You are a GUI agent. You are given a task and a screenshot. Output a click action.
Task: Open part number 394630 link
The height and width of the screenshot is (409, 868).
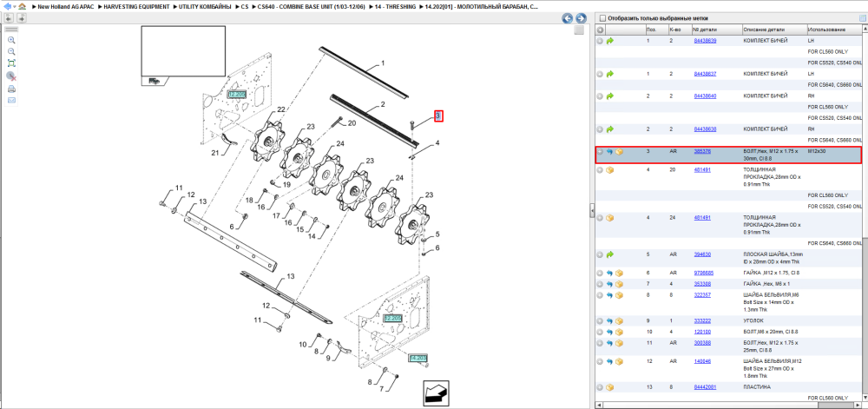point(702,254)
